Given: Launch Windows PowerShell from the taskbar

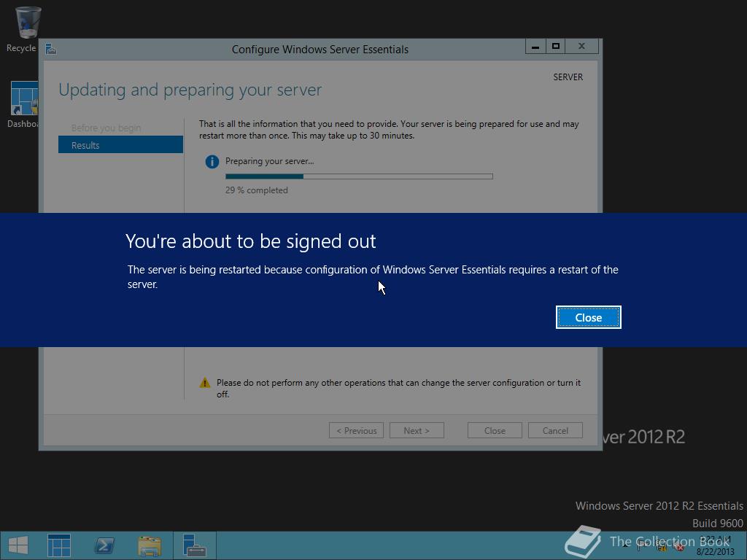Looking at the screenshot, I should (x=104, y=545).
